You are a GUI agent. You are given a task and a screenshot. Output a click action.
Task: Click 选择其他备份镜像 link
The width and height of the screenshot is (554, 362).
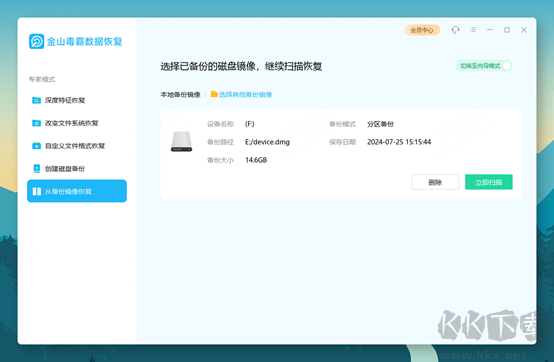246,95
